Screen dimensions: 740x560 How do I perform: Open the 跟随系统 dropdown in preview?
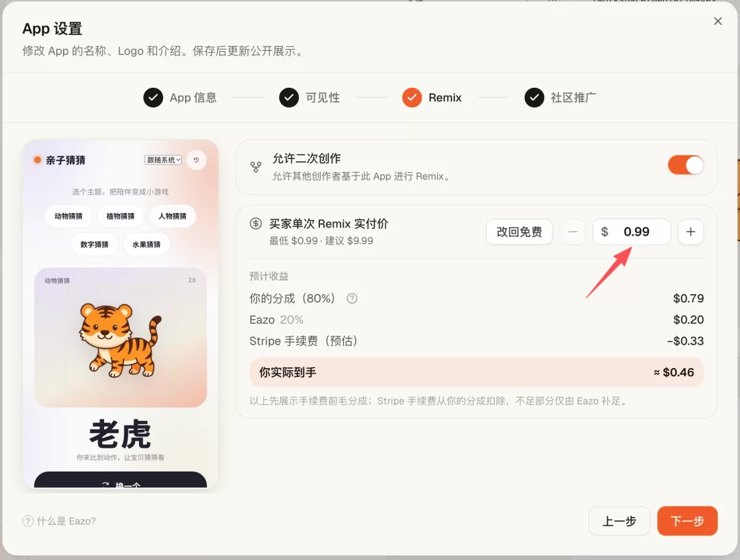[x=163, y=160]
